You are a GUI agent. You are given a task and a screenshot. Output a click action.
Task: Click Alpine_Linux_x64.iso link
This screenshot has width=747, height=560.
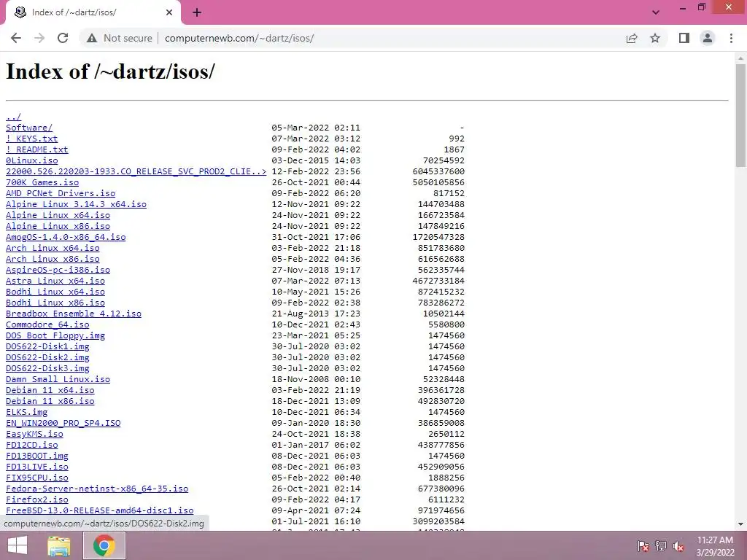pyautogui.click(x=58, y=215)
